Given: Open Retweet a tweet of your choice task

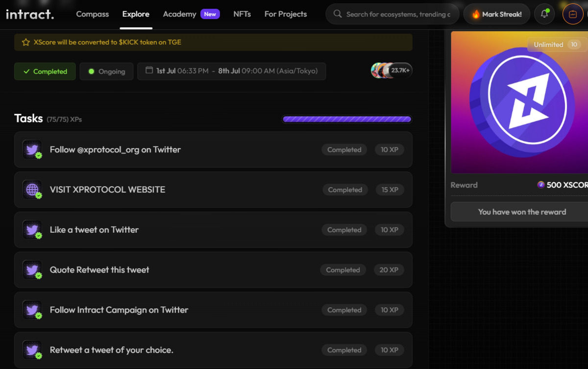Looking at the screenshot, I should (x=213, y=350).
